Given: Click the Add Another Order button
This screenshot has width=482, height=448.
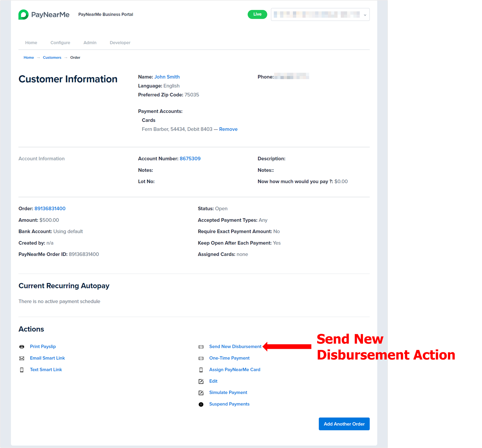Looking at the screenshot, I should point(344,424).
